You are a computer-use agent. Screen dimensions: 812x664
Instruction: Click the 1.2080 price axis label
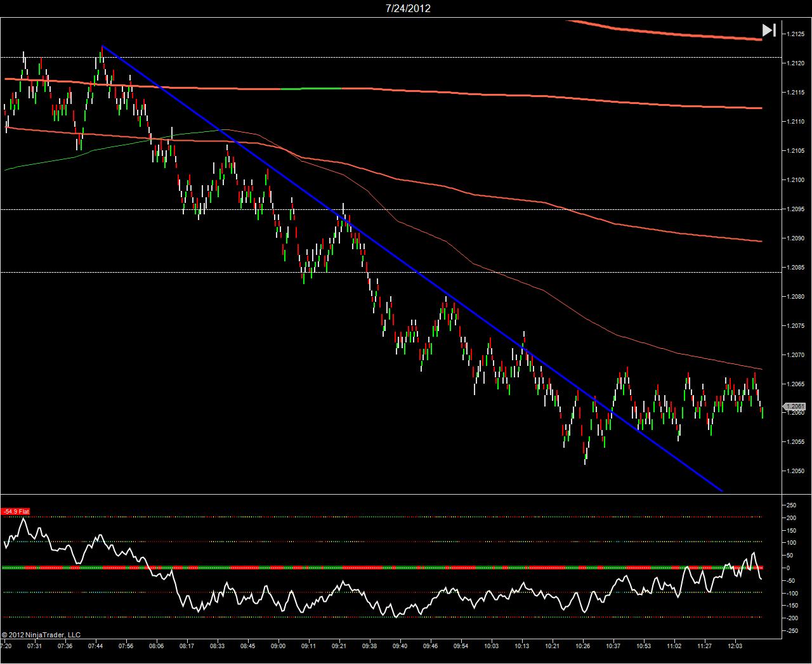click(x=796, y=296)
